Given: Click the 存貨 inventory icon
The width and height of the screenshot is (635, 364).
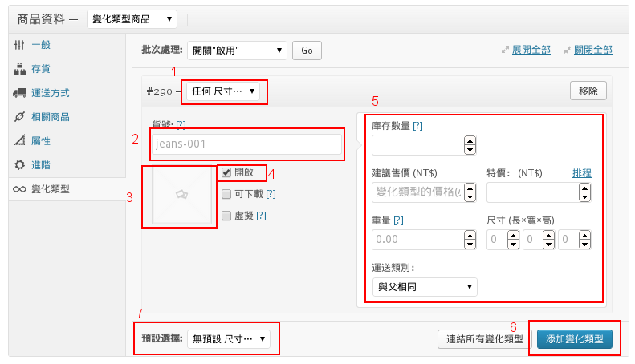Looking at the screenshot, I should 19,70.
